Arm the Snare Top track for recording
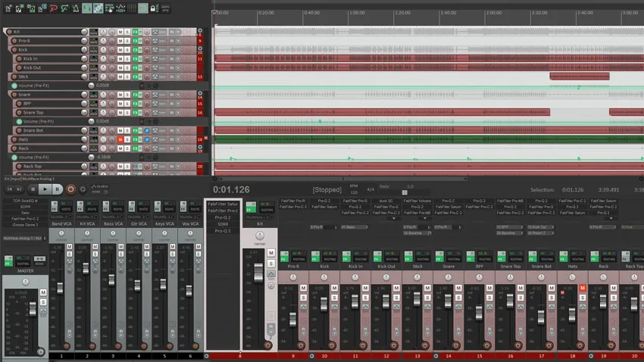Image resolution: width=644 pixels, height=362 pixels. point(19,112)
